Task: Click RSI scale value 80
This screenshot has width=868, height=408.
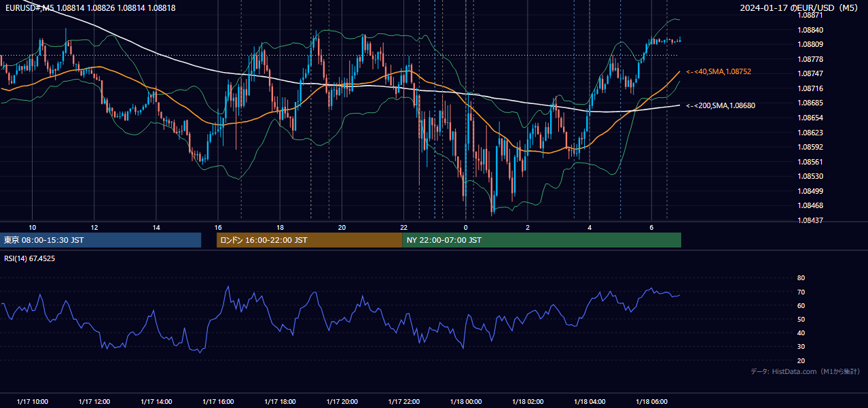Action: click(x=801, y=278)
